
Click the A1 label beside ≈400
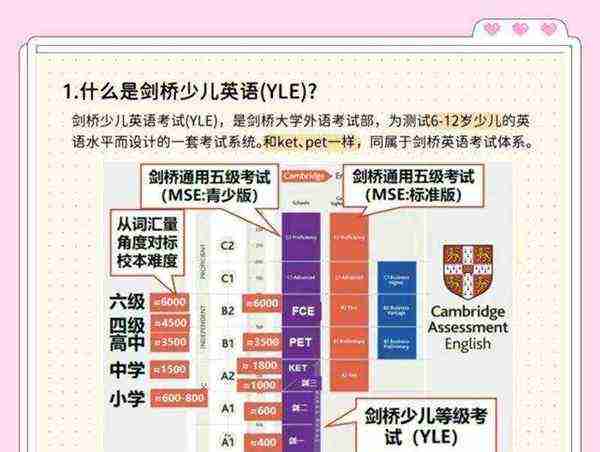tap(228, 442)
